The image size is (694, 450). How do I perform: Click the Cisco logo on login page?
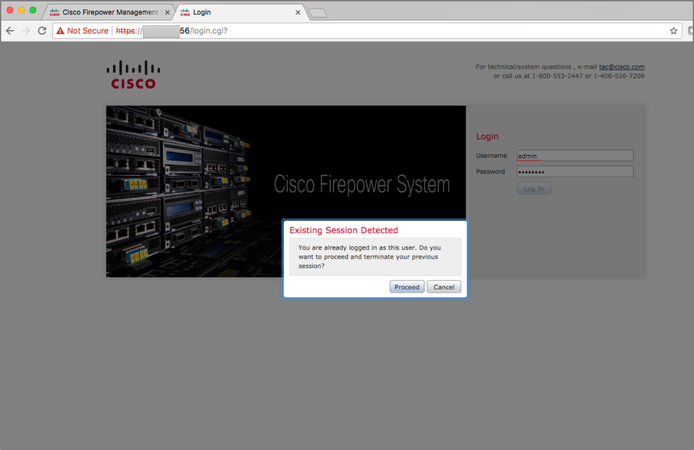point(133,75)
